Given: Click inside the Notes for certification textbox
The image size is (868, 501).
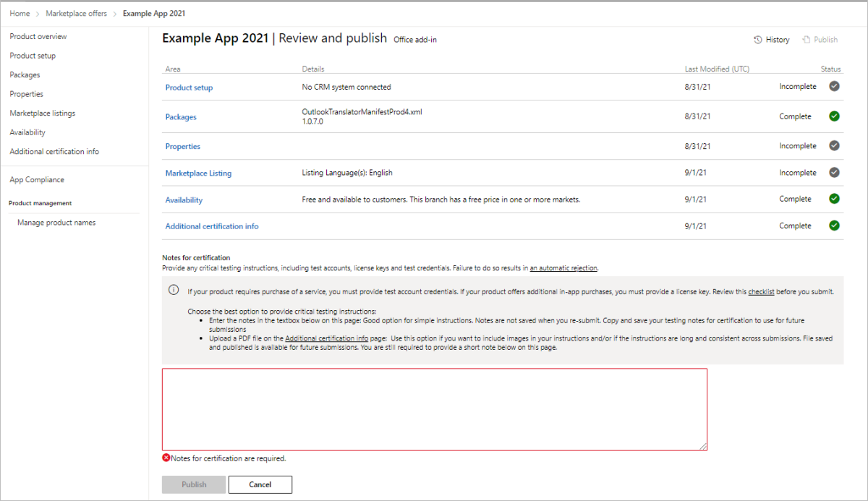Looking at the screenshot, I should pos(434,409).
